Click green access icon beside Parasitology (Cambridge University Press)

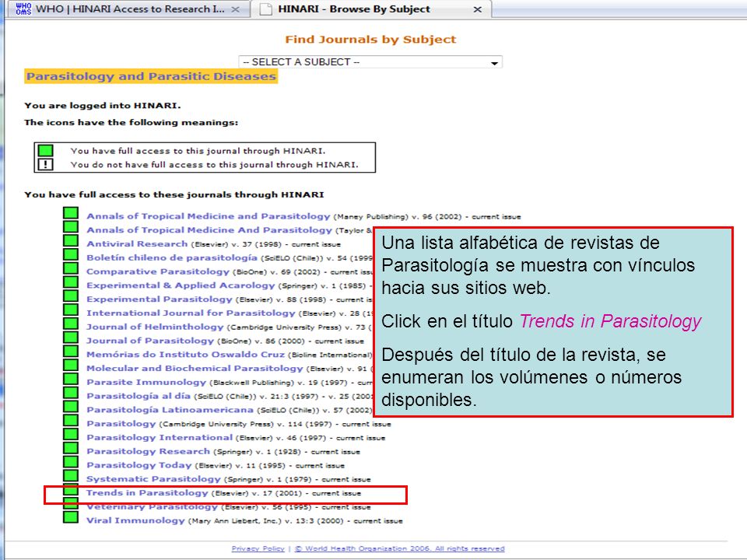tap(71, 420)
